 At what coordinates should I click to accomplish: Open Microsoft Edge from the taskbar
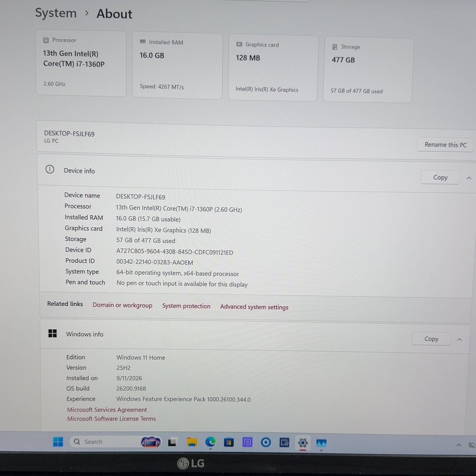pyautogui.click(x=210, y=442)
